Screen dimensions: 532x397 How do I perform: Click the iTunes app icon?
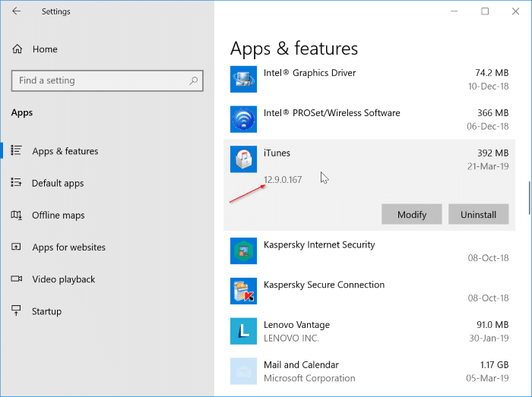pyautogui.click(x=243, y=159)
